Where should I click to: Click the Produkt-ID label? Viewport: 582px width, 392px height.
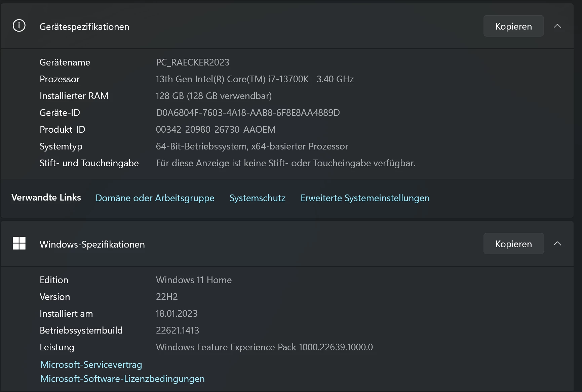[x=63, y=129]
